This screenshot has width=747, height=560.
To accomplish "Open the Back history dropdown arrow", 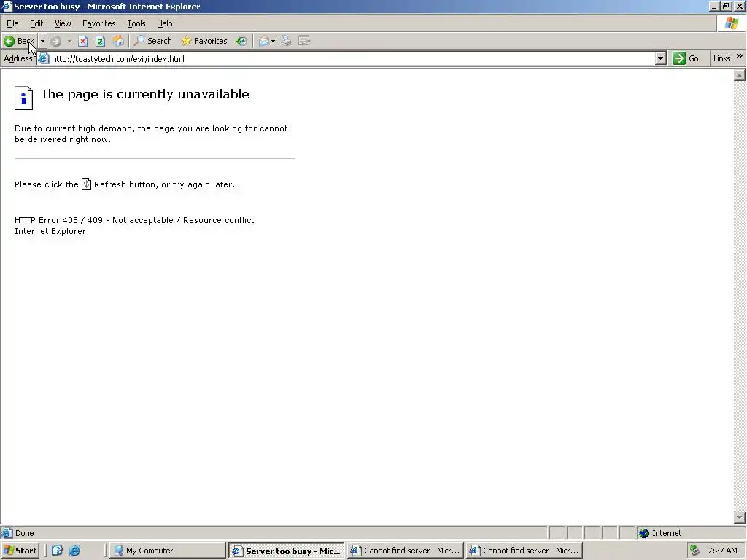I will pyautogui.click(x=42, y=41).
